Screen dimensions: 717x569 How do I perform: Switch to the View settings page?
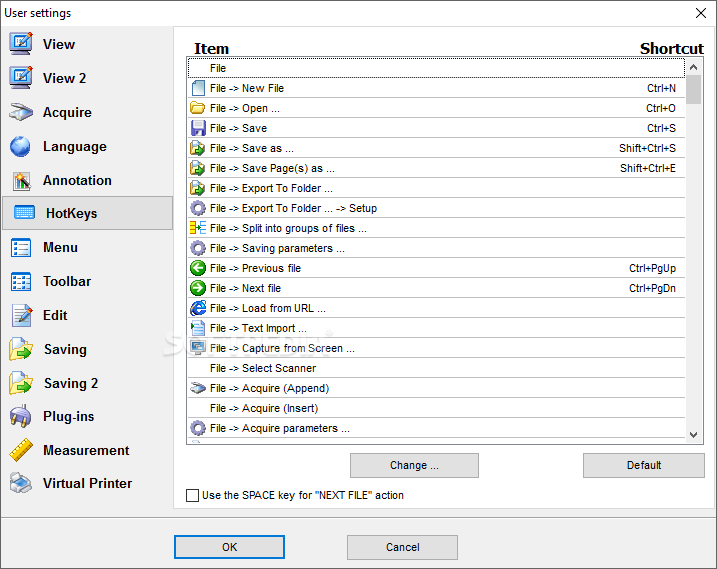(59, 44)
